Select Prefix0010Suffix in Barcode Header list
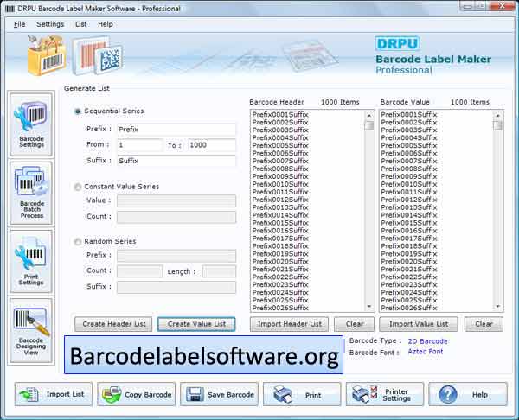 [x=280, y=184]
